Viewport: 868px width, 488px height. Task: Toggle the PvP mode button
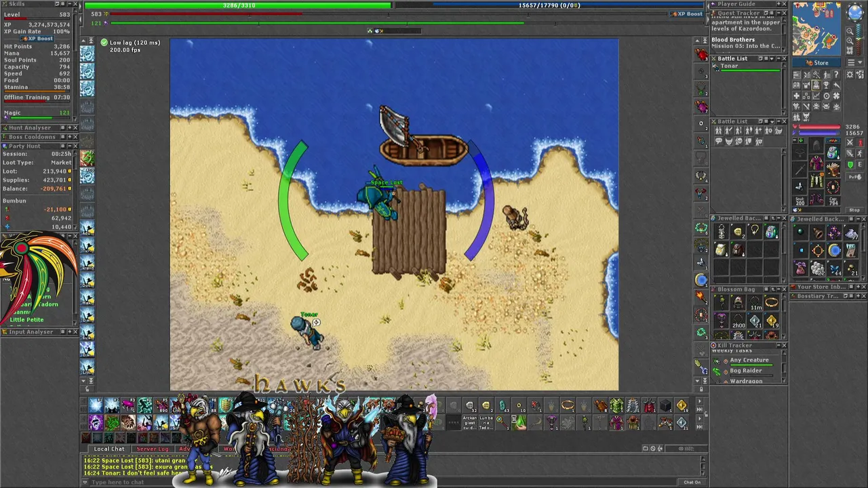coord(855,177)
